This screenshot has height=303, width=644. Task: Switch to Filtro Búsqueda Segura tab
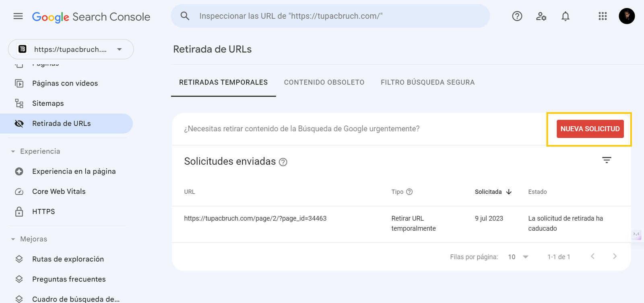pos(427,82)
